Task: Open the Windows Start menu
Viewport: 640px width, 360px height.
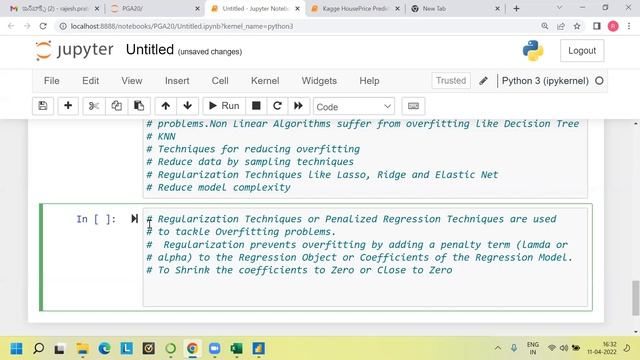Action: click(x=16, y=349)
